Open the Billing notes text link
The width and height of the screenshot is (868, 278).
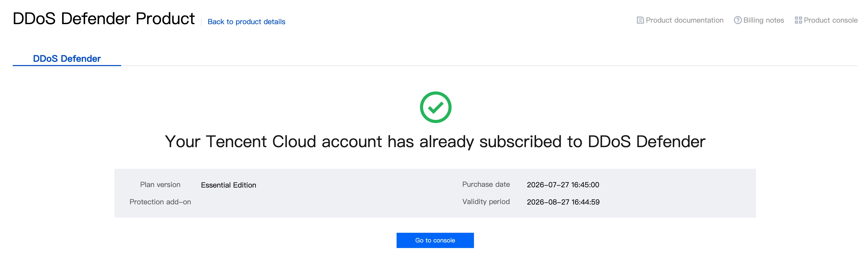pyautogui.click(x=764, y=20)
